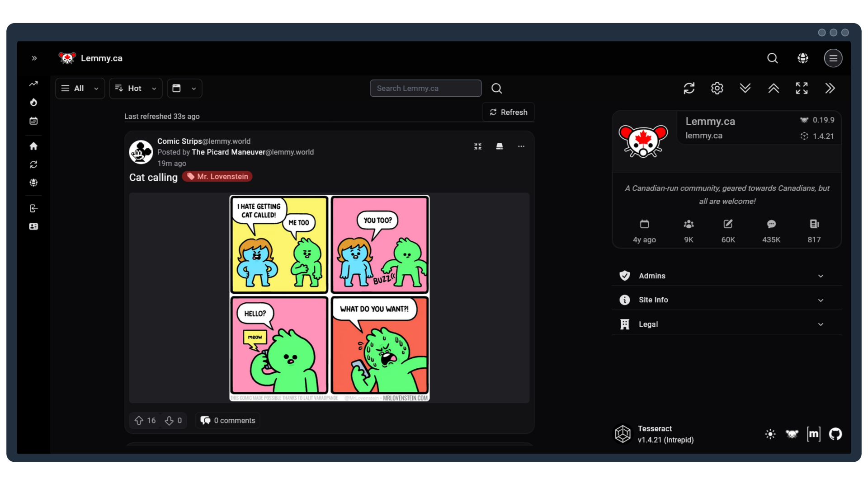Open the All listing type dropdown

[80, 88]
